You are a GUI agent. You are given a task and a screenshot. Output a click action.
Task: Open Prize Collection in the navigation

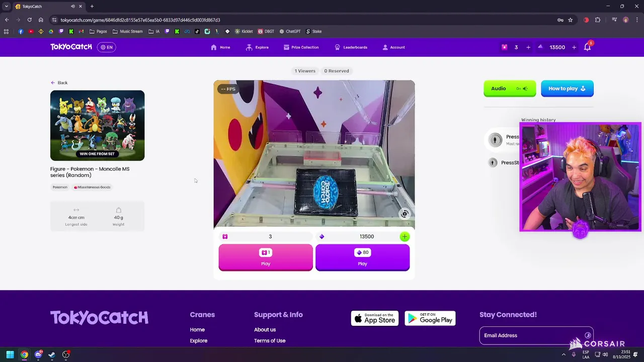point(301,47)
